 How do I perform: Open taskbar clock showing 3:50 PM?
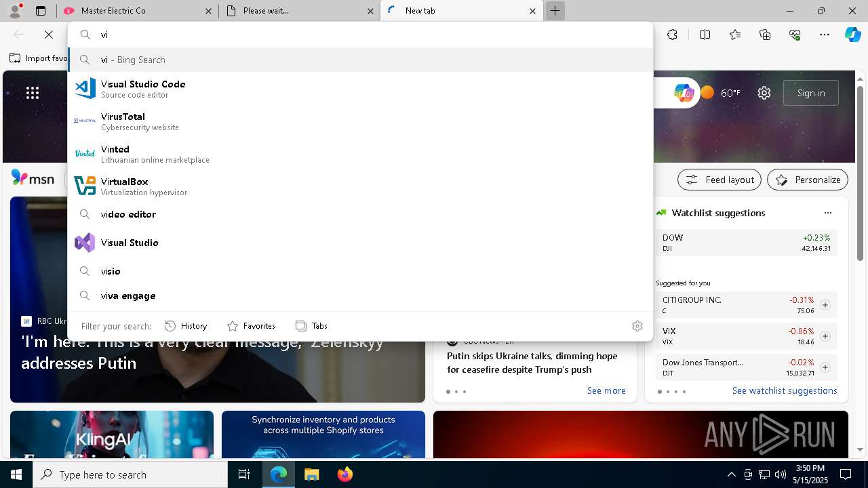[810, 474]
